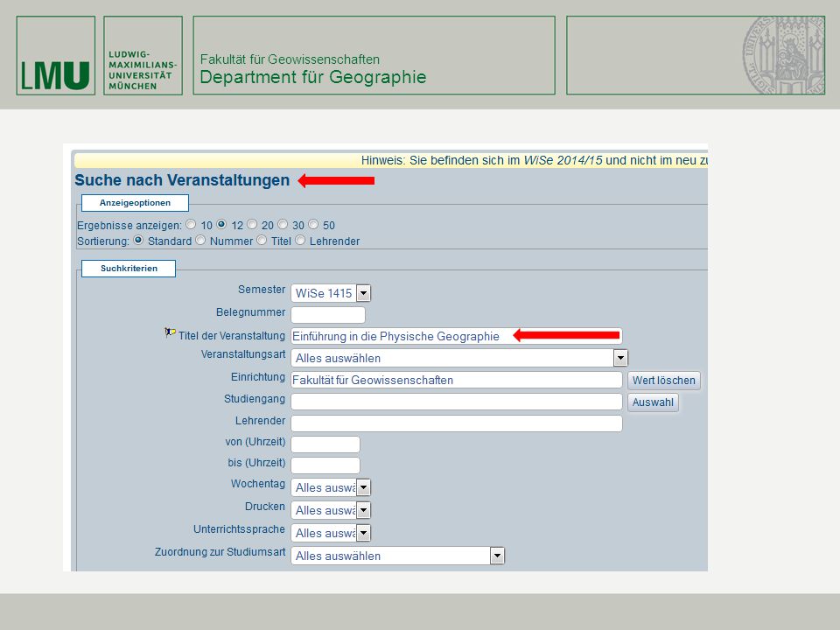This screenshot has height=630, width=840.
Task: Open the Semester dropdown
Action: (x=331, y=293)
